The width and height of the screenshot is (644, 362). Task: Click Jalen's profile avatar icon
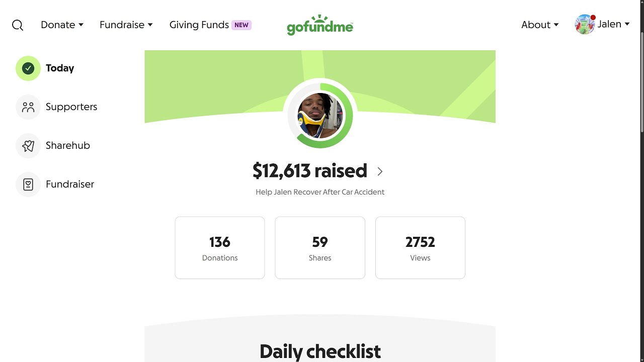pos(585,25)
